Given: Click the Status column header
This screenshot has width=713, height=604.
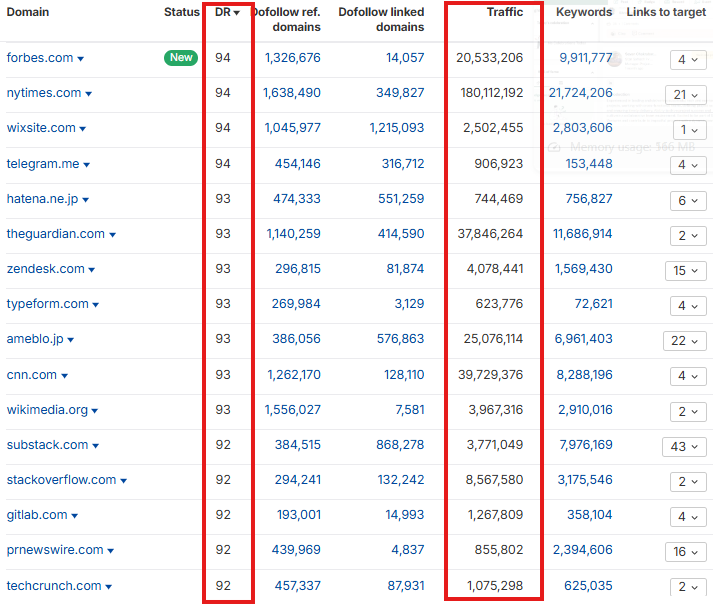Looking at the screenshot, I should click(182, 13).
